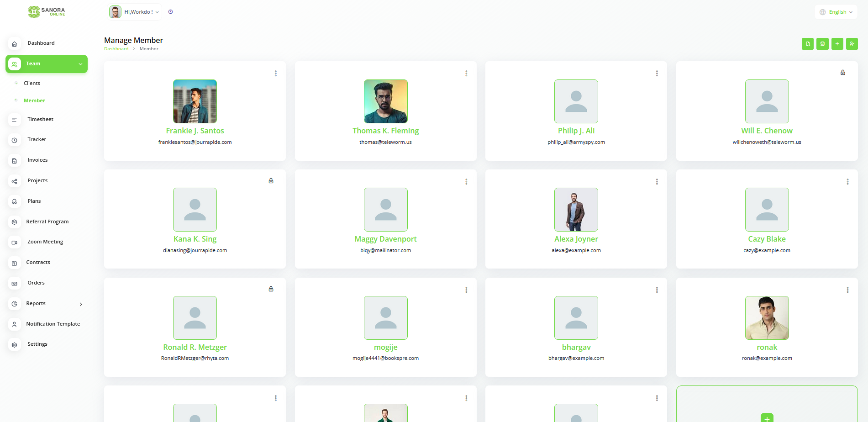868x422 pixels.
Task: Click the lock icon on Kana K. Sing's card
Action: coord(271,181)
